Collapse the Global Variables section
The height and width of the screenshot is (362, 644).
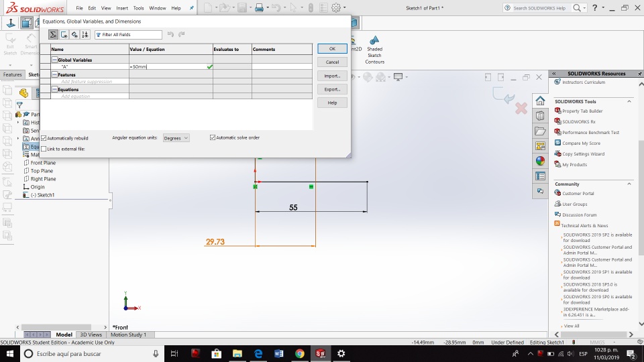[x=54, y=60]
